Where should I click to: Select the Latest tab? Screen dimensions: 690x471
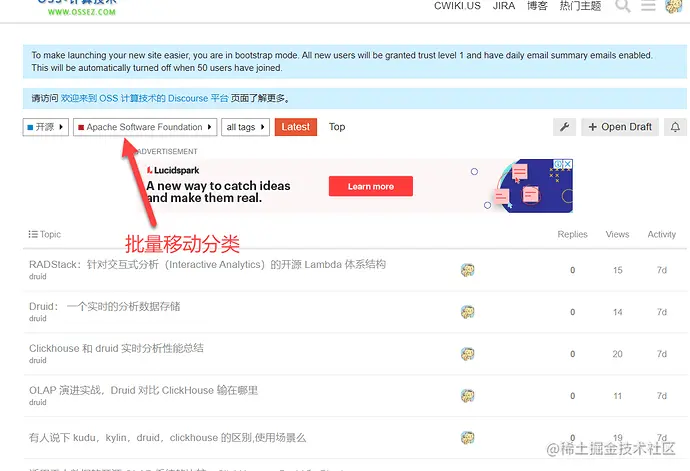(296, 127)
